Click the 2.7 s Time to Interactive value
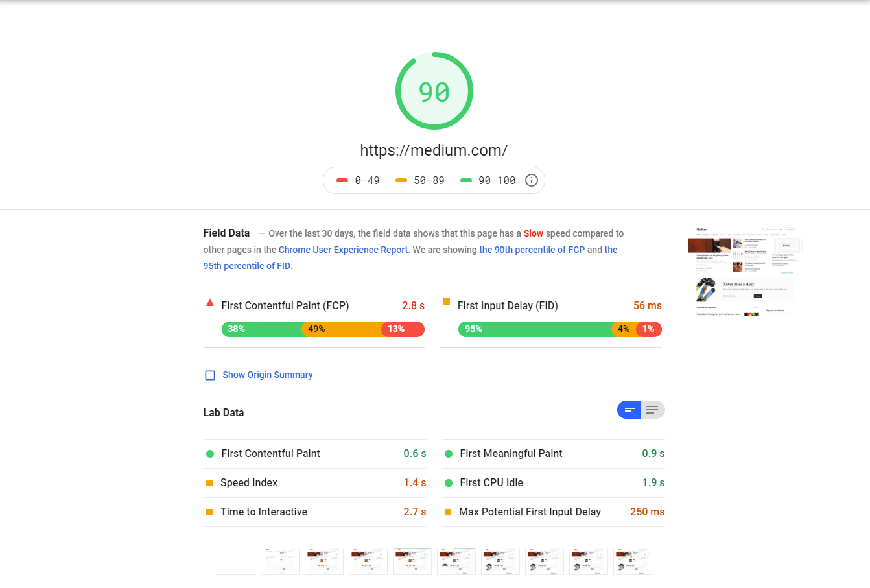The height and width of the screenshot is (588, 870). pyautogui.click(x=415, y=512)
